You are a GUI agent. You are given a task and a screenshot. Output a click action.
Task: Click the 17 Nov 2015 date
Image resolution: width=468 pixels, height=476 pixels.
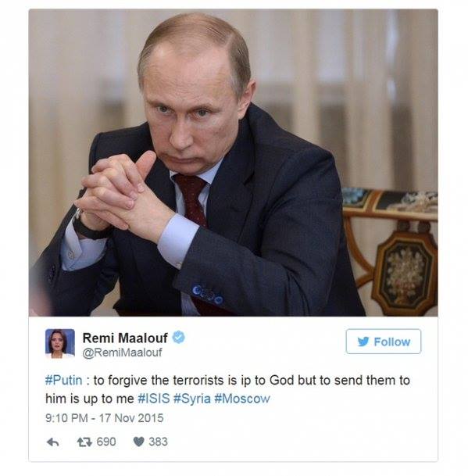[x=131, y=418]
